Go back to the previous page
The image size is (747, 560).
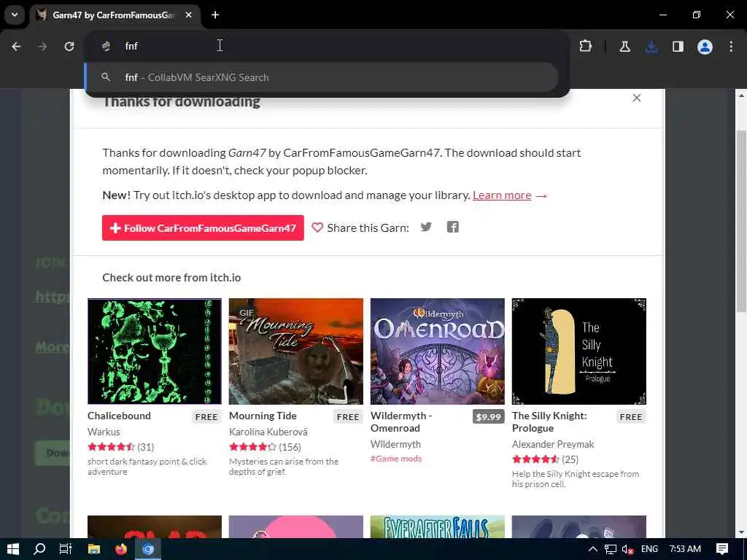click(16, 46)
